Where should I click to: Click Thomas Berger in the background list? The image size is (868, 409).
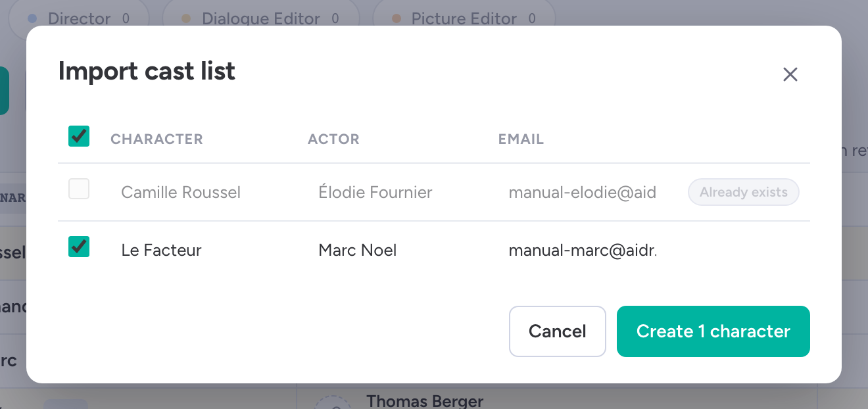pos(425,400)
